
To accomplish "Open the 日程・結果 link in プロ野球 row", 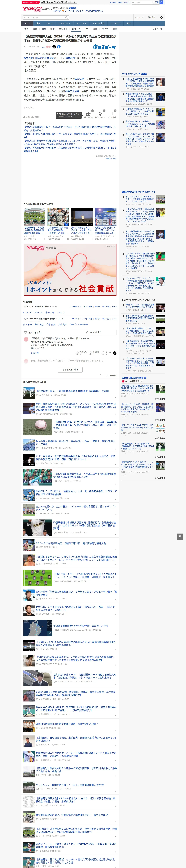I will pos(88,307).
